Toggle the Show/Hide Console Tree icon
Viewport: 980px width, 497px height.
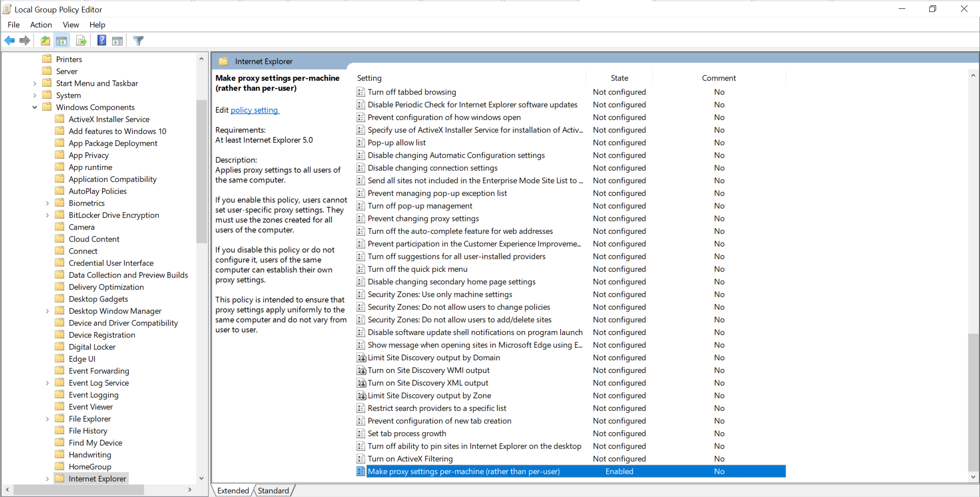62,41
